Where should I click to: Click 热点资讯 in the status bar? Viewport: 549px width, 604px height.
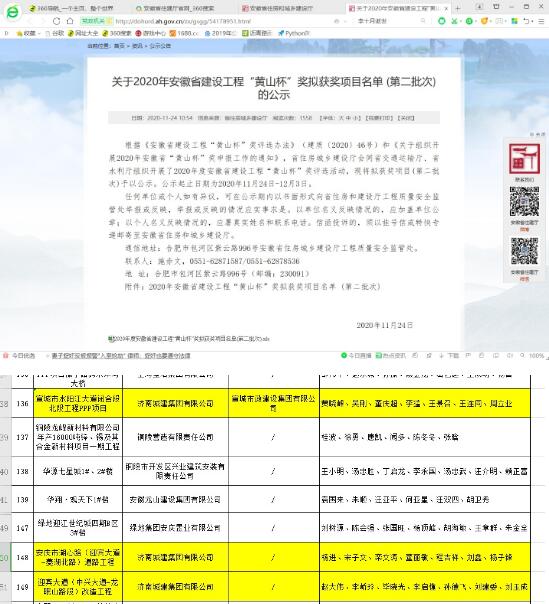coord(391,356)
